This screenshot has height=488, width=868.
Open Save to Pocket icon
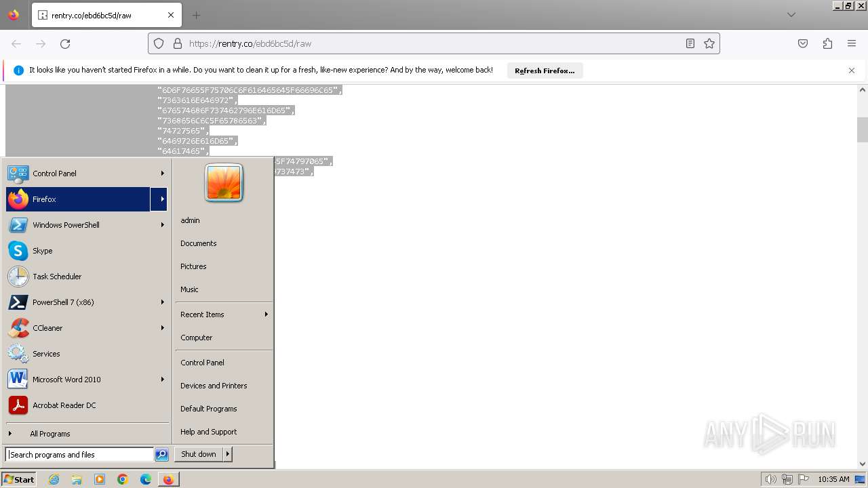click(803, 43)
